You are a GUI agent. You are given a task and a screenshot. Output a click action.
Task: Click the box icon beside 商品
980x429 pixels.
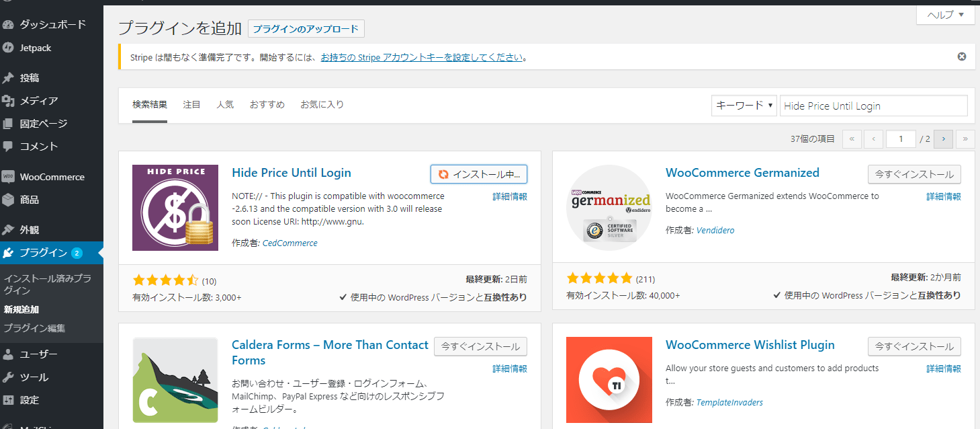(8, 200)
